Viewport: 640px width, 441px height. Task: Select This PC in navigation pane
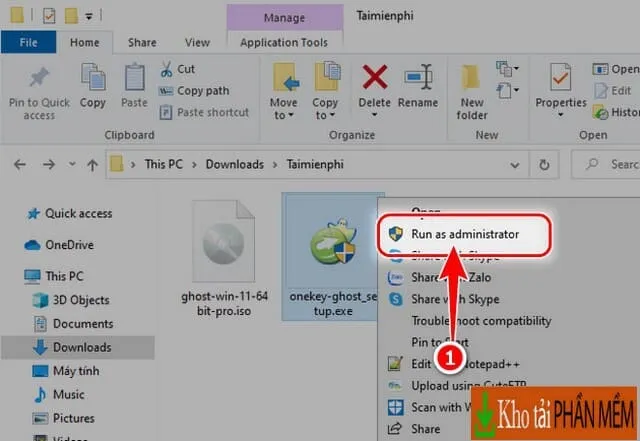click(54, 276)
